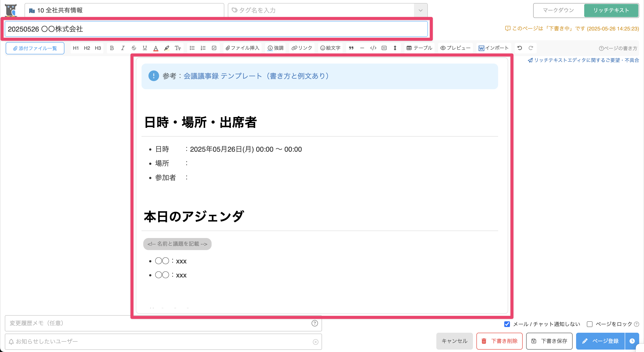Click help icon beside ページをロック
644x352 pixels.
(x=637, y=324)
